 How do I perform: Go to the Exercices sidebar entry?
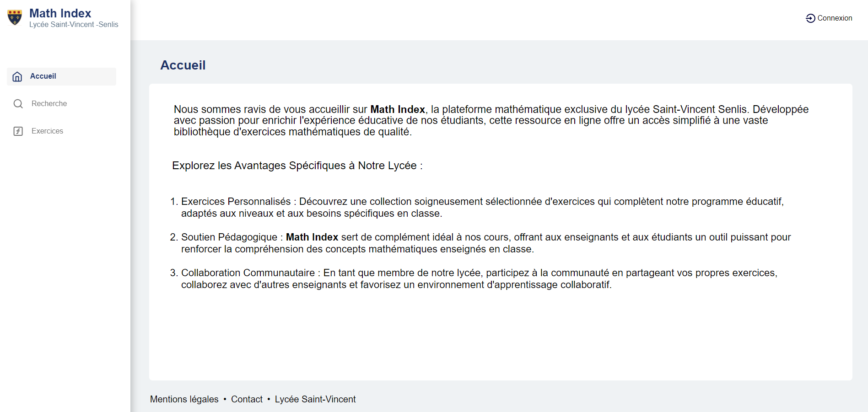pos(47,131)
